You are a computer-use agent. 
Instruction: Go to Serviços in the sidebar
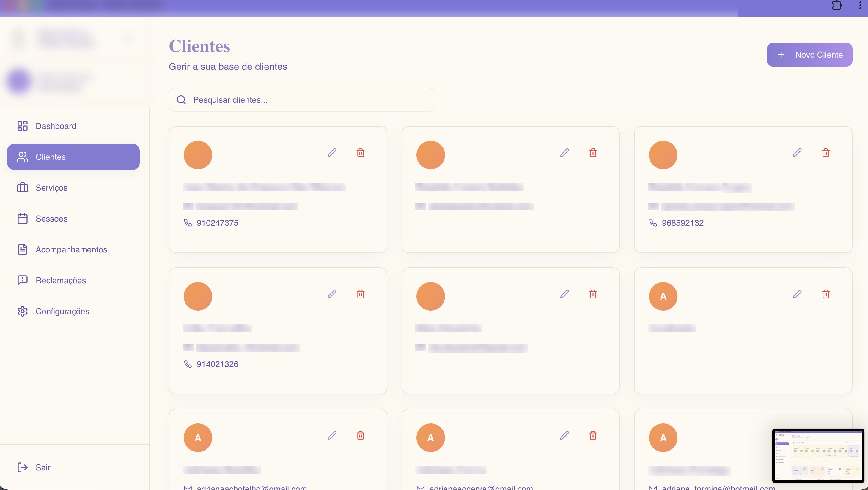(x=73, y=188)
